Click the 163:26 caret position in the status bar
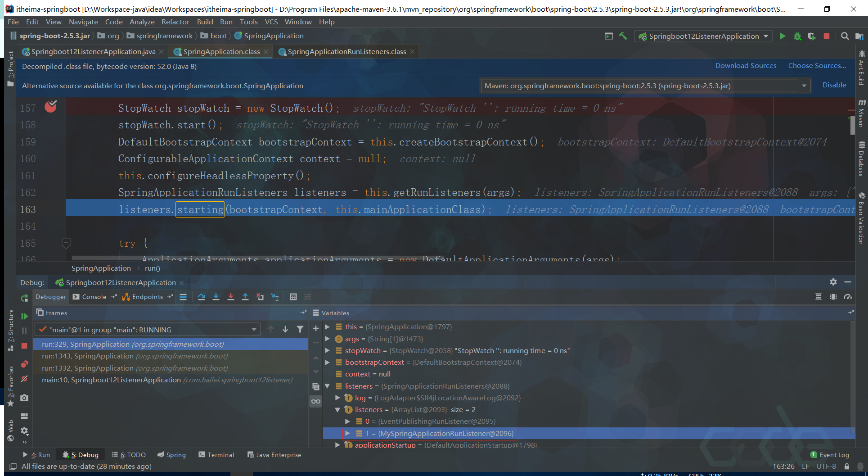 783,467
